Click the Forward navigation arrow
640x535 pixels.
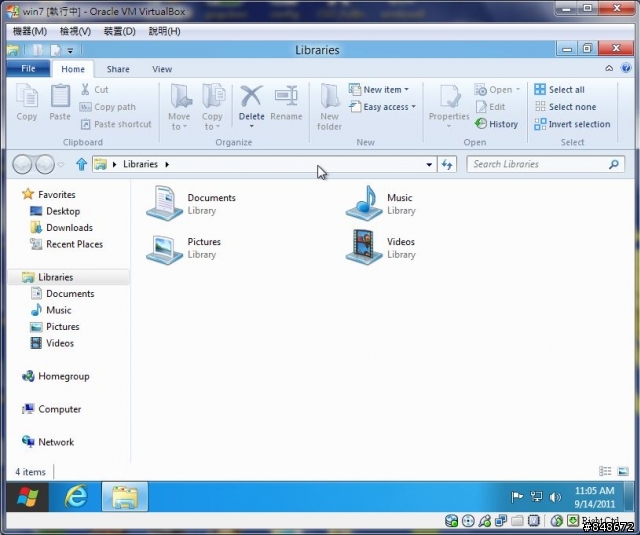point(45,164)
